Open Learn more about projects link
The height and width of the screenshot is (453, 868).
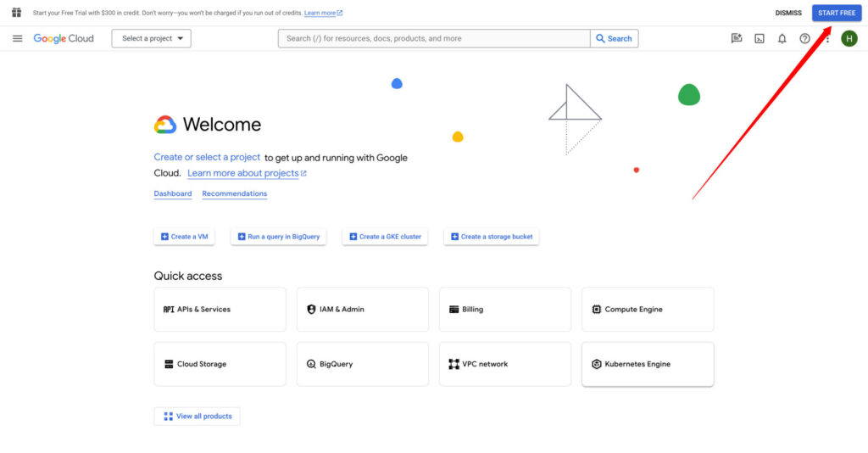tap(243, 173)
